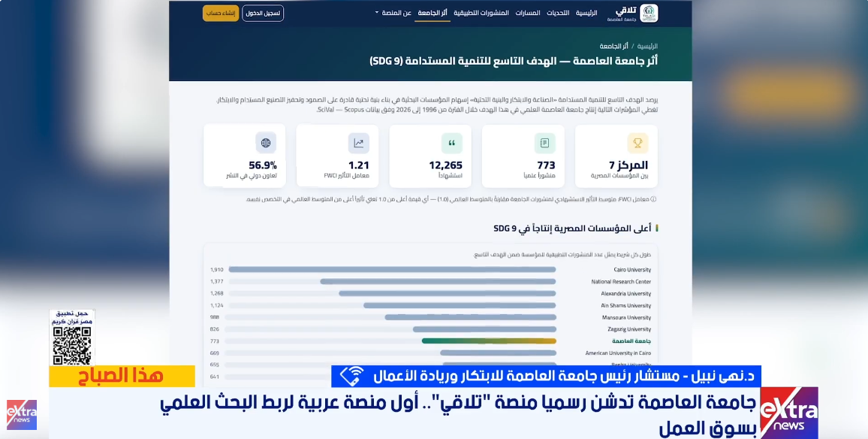Screen dimensions: 868x439
Task: Click the trophy icon on المركز 7 card
Action: coord(637,143)
